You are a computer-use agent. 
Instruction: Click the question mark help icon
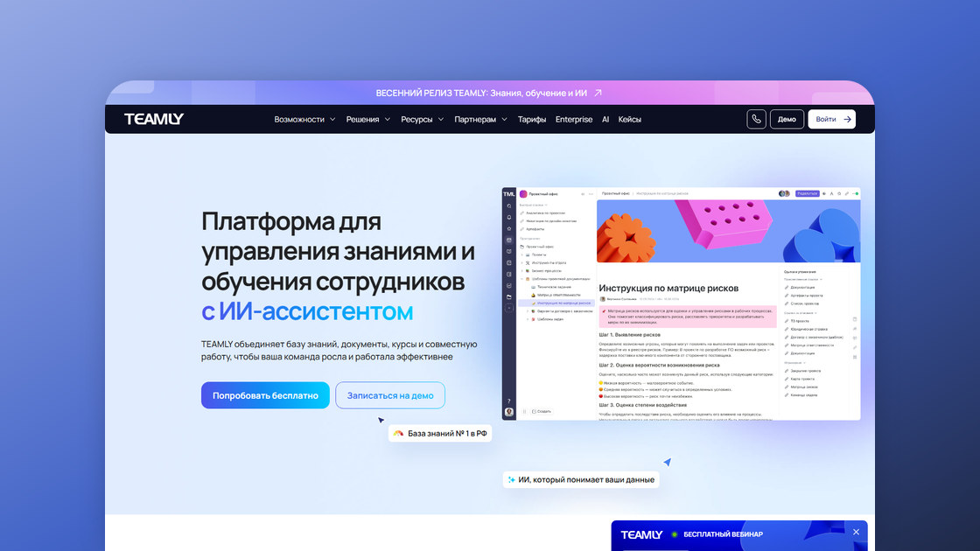pos(508,401)
